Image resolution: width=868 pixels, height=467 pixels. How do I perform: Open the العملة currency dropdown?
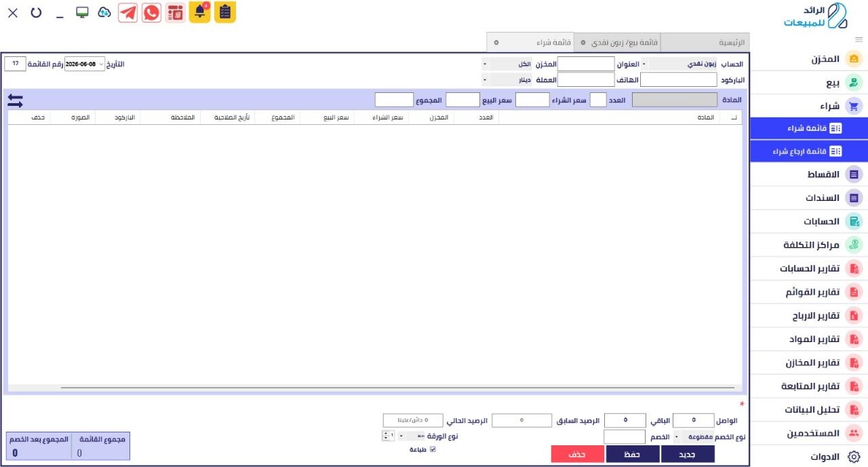(x=485, y=80)
